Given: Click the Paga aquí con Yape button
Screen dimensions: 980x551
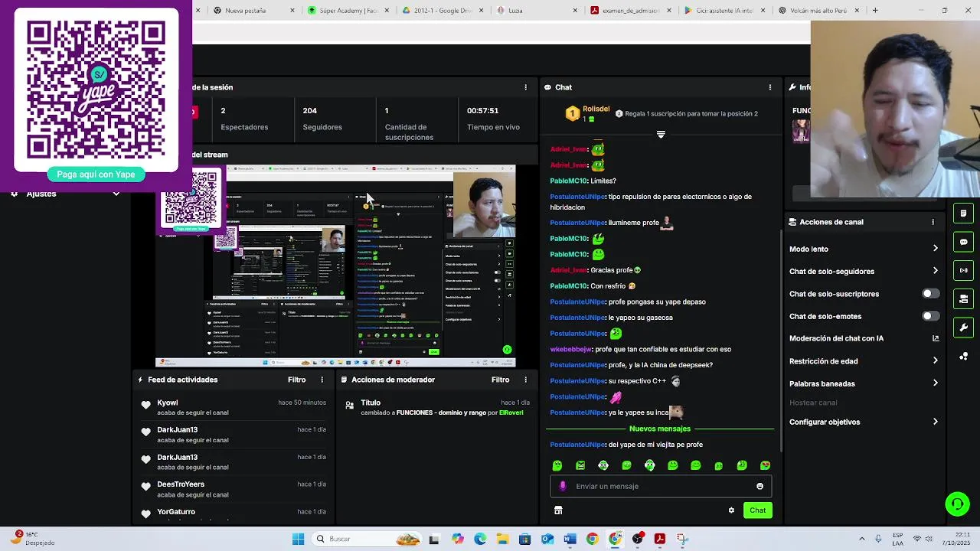Looking at the screenshot, I should pyautogui.click(x=96, y=174).
